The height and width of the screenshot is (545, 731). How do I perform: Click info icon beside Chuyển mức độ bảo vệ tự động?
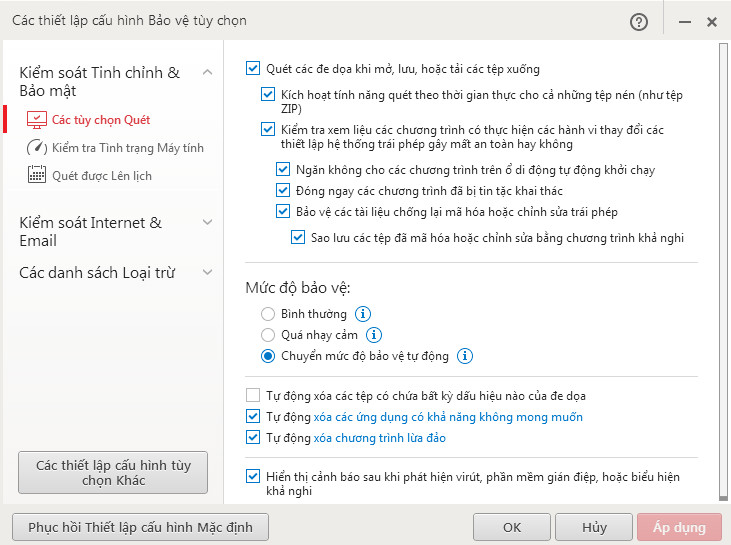click(x=465, y=356)
